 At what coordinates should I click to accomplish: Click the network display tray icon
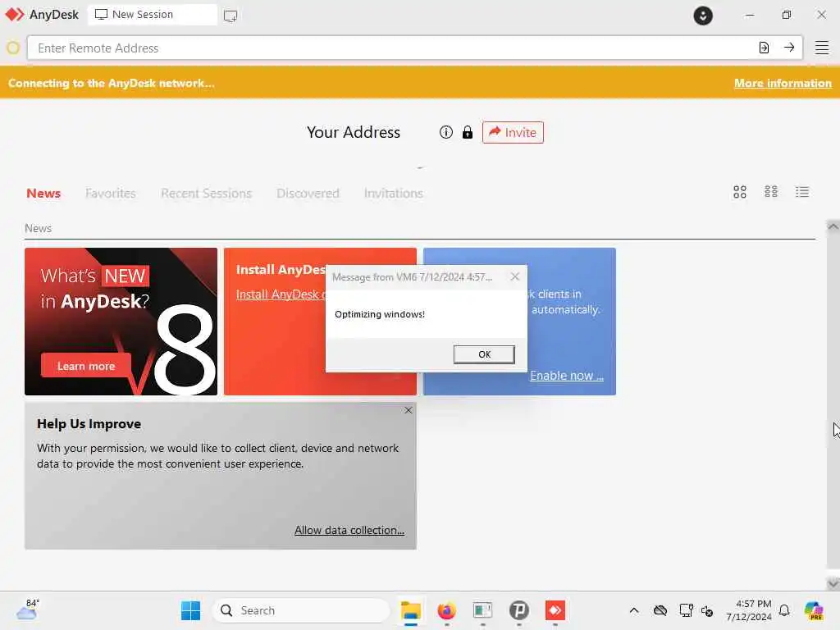686,610
